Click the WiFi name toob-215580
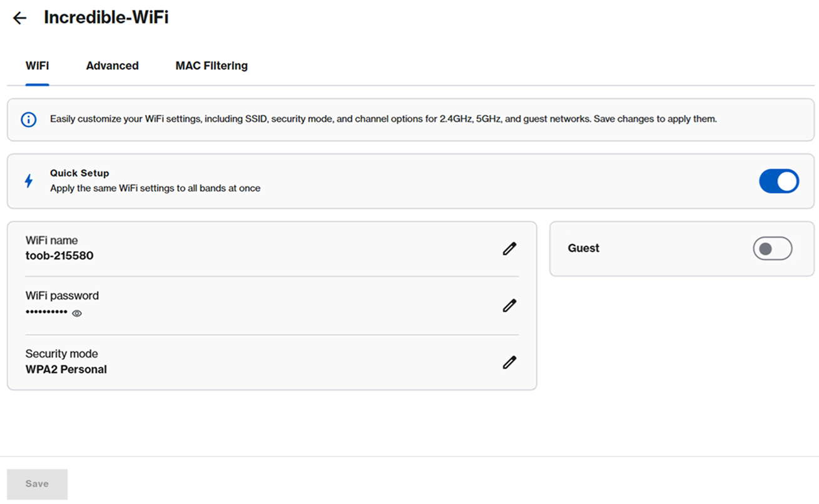Image resolution: width=819 pixels, height=504 pixels. click(59, 255)
